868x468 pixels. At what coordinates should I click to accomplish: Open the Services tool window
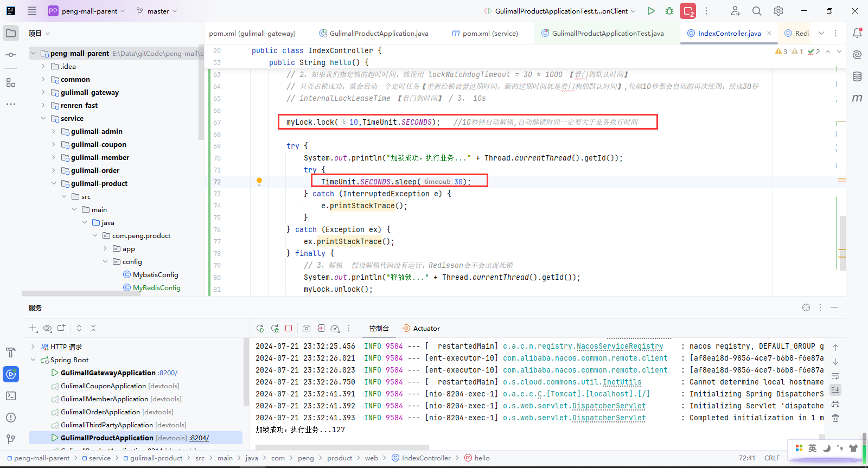click(11, 374)
